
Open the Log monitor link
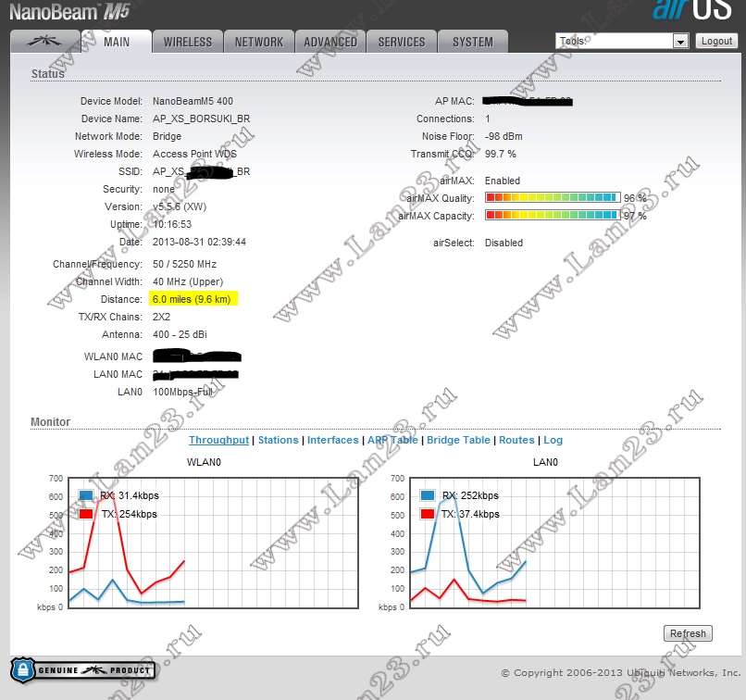553,440
